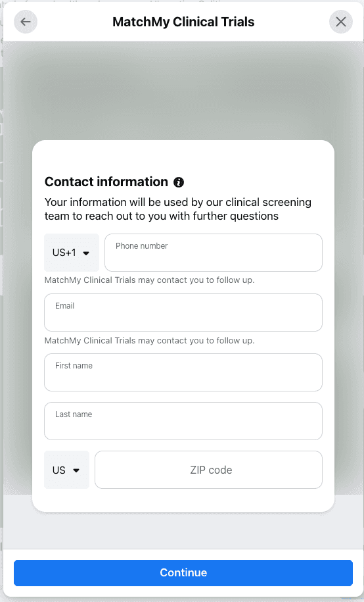Select the Email input field

[183, 313]
